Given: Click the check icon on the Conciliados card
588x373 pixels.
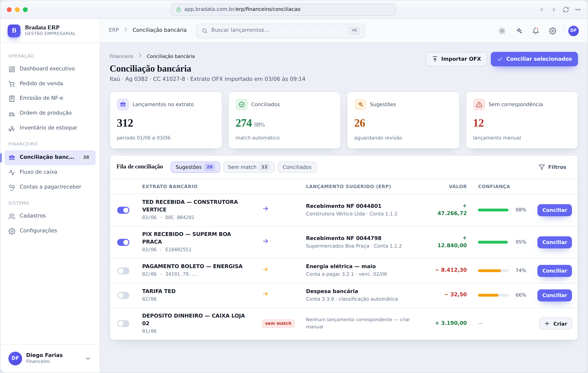Looking at the screenshot, I should tap(242, 105).
